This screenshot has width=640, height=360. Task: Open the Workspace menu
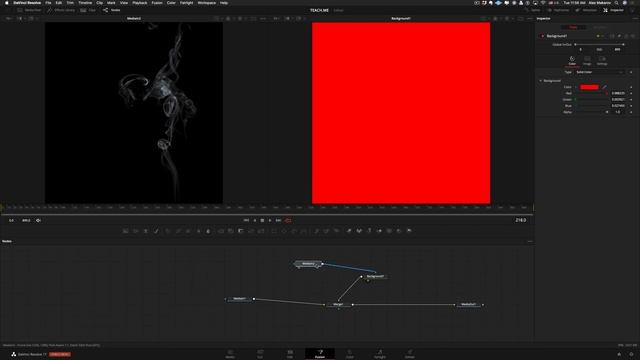point(207,3)
